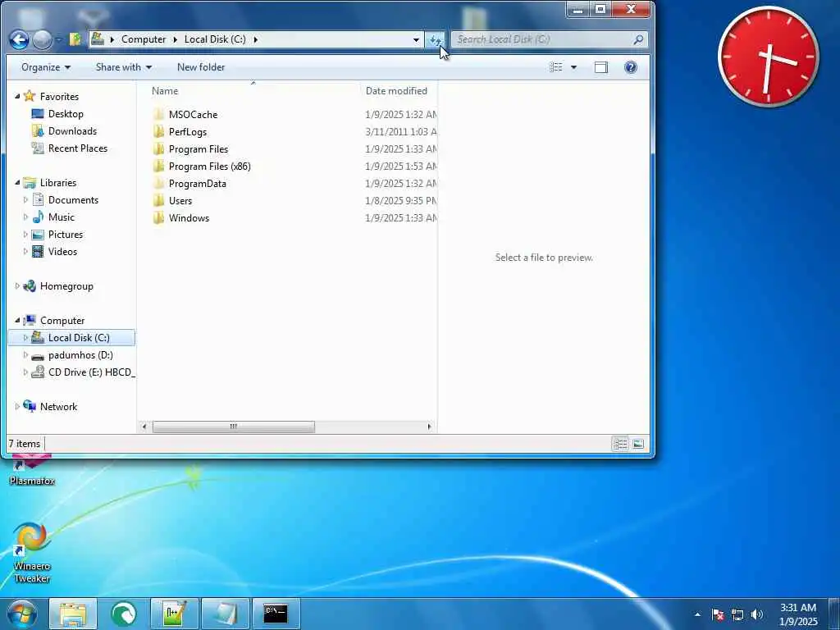Select Local Disk (C:) breadcrumb segment

215,39
